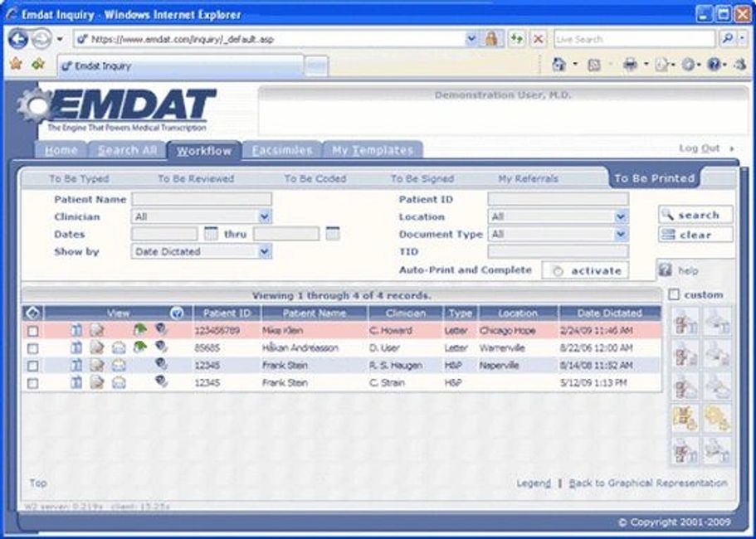The height and width of the screenshot is (539, 756).
Task: Click the yellow highlighted icon in the right action panel
Action: [685, 419]
